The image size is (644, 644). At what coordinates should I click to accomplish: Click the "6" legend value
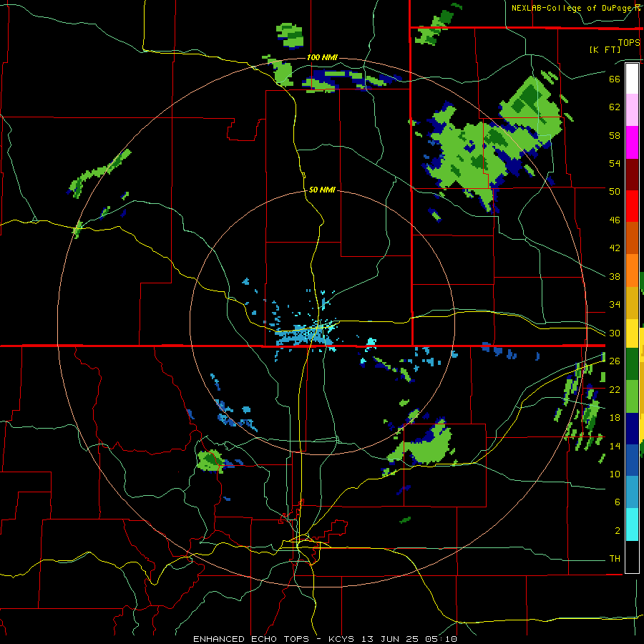point(618,502)
